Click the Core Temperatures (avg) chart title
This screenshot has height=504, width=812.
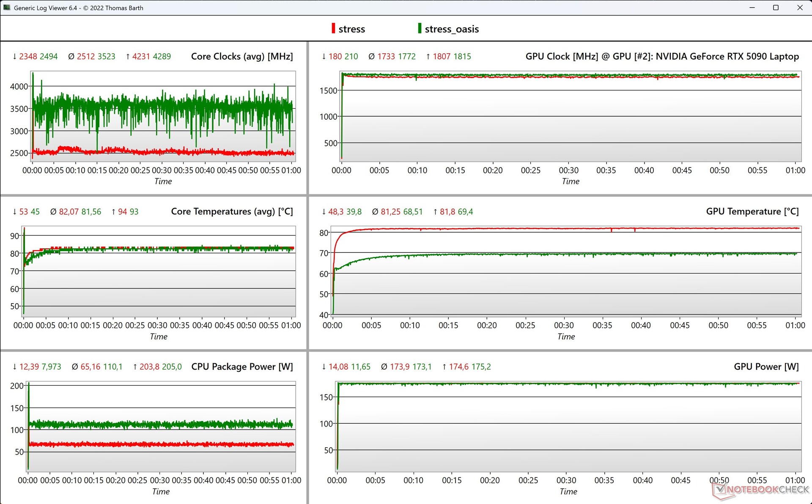tap(232, 211)
